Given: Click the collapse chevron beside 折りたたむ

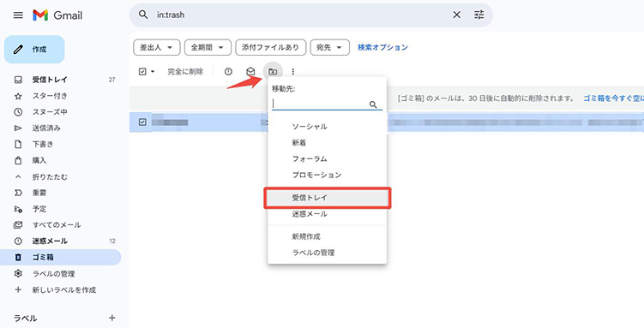Looking at the screenshot, I should [18, 177].
